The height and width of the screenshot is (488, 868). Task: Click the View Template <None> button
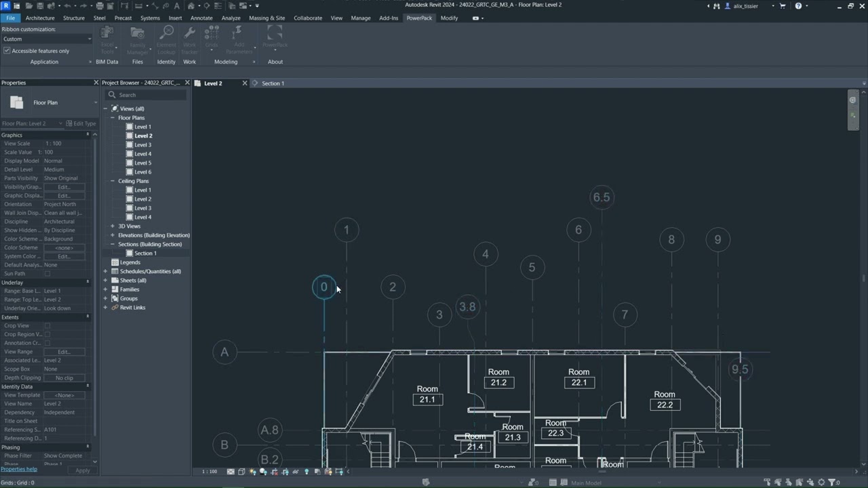(64, 395)
